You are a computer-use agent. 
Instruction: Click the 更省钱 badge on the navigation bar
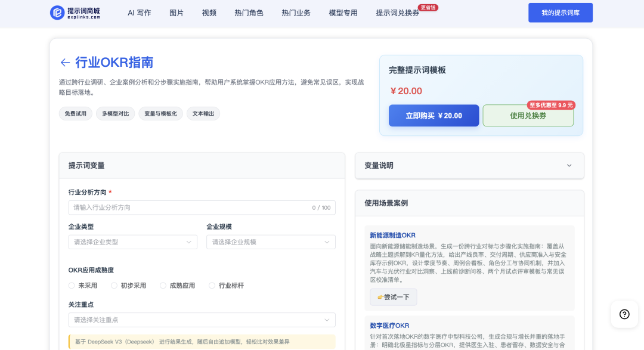[428, 8]
